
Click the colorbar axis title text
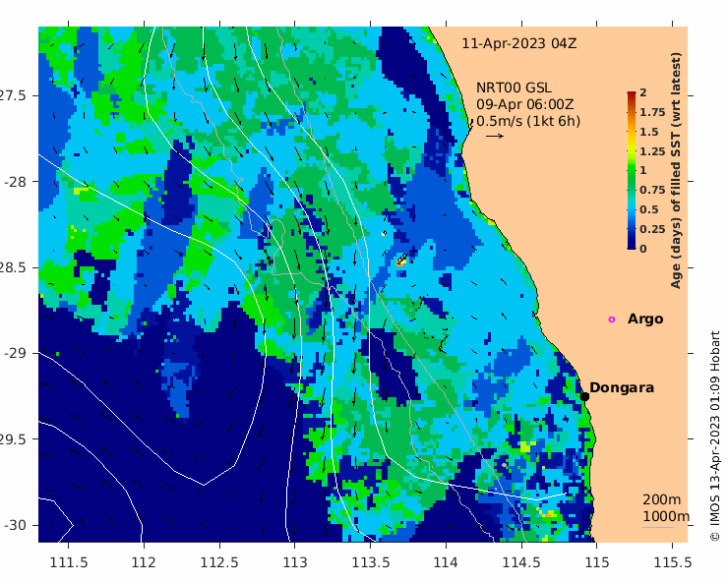pos(676,170)
